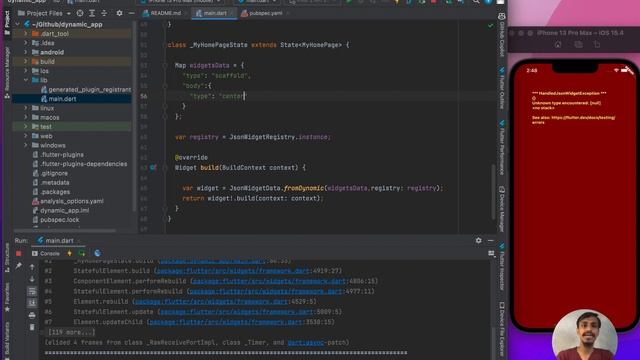Click the dart:async link in elided frames line
The image size is (640, 360).
305,342
